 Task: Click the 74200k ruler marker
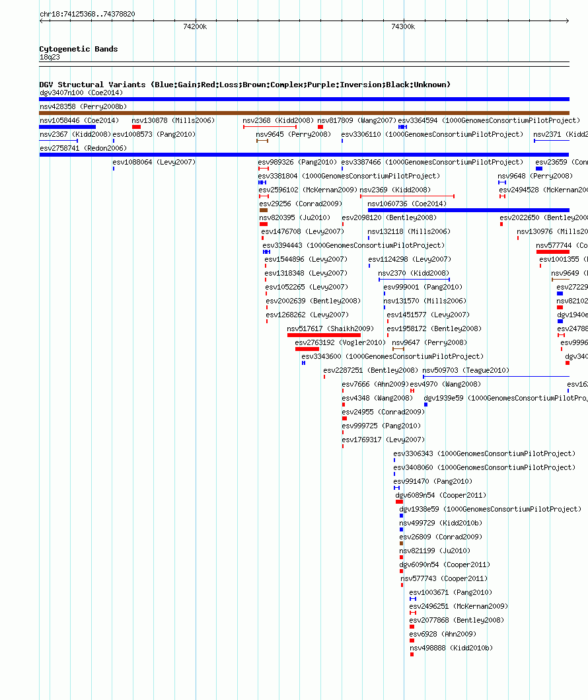tap(195, 27)
